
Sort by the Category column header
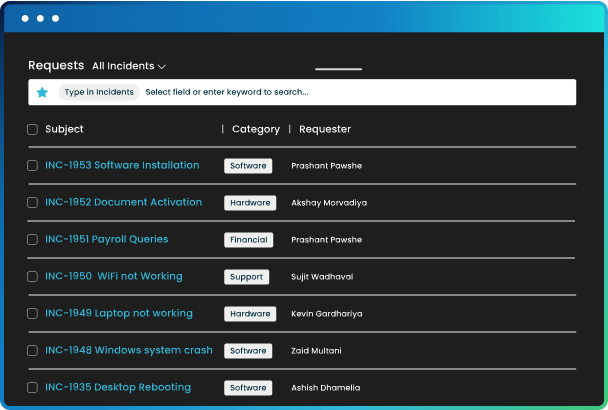(x=256, y=129)
